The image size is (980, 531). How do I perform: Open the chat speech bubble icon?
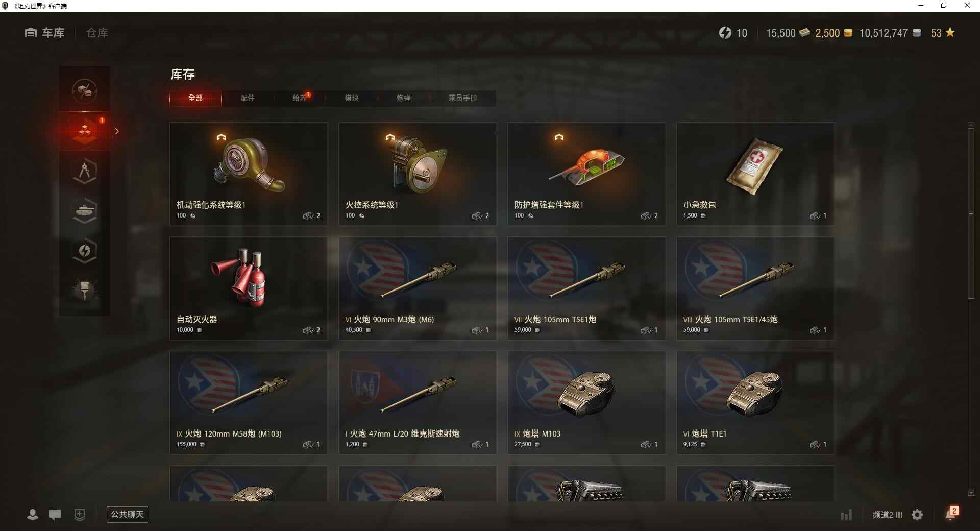click(55, 515)
